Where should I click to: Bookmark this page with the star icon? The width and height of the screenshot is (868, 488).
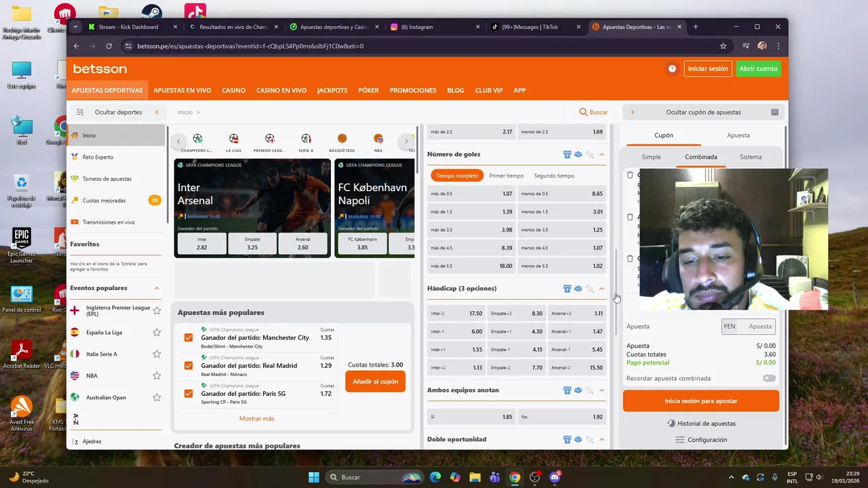[723, 46]
